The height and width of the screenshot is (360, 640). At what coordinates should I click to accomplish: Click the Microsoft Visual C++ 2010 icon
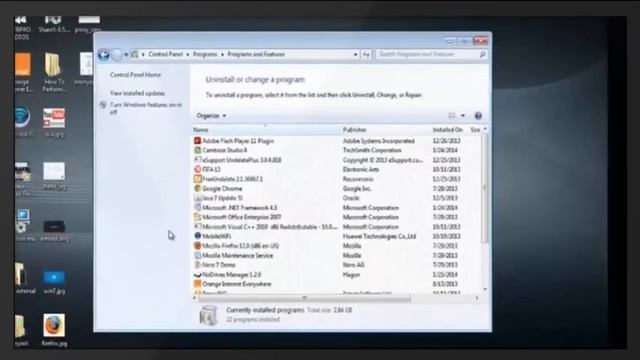[x=198, y=227]
